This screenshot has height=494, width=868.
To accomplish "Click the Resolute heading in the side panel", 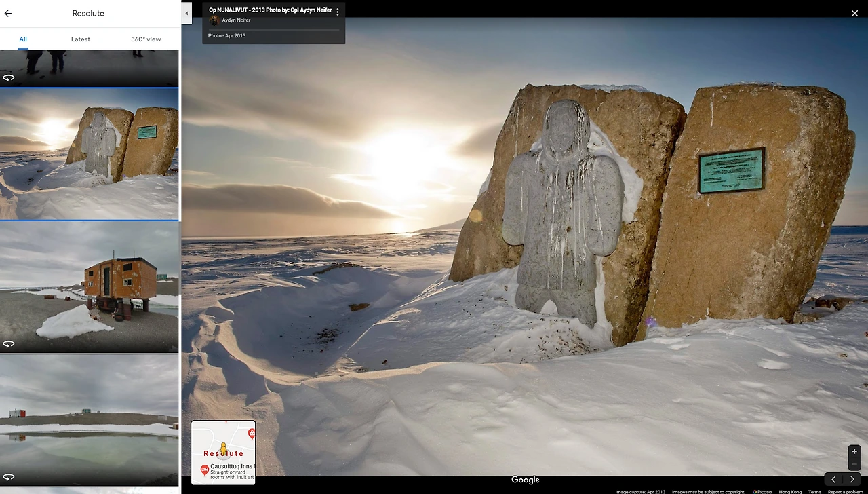I will click(x=88, y=13).
